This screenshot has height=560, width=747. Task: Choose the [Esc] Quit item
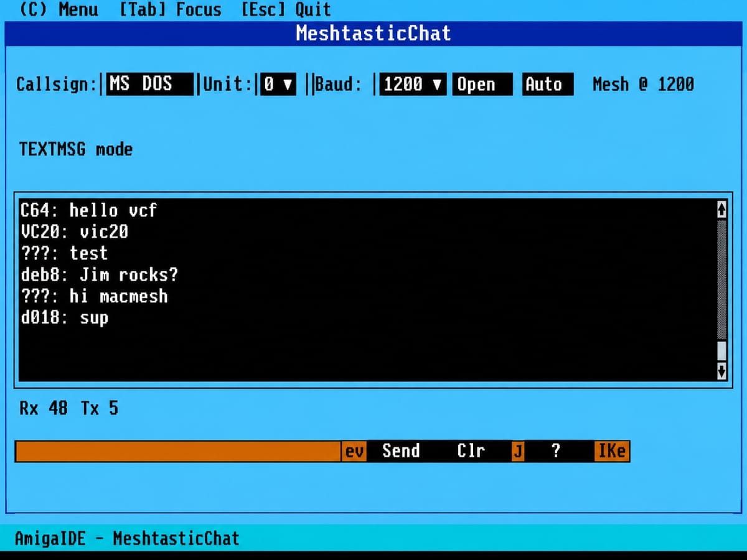coord(286,9)
